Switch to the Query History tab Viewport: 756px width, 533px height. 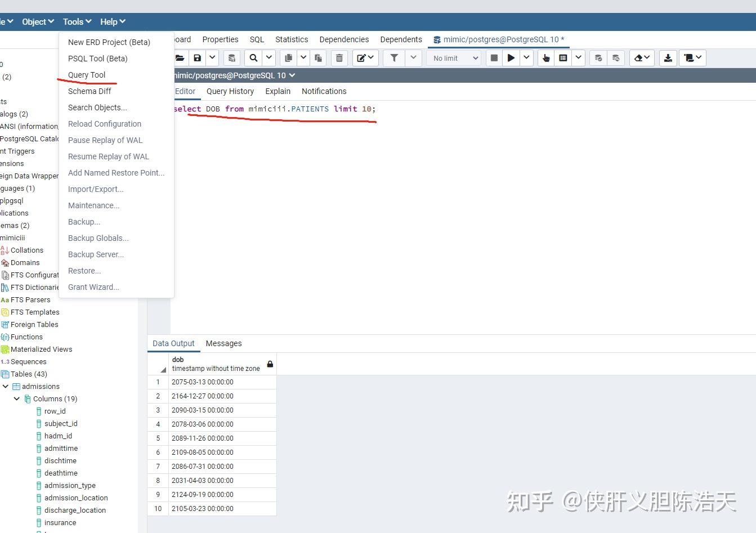pyautogui.click(x=230, y=91)
